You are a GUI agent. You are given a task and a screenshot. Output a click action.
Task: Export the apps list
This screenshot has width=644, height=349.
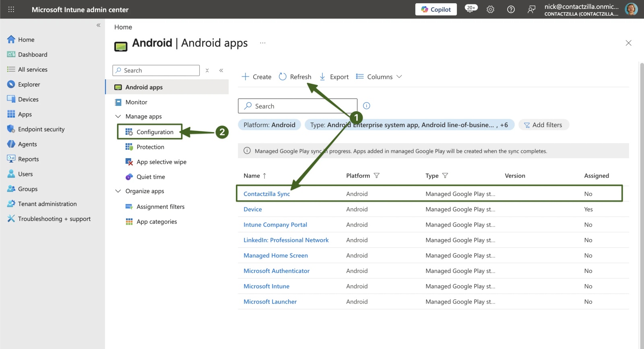(334, 76)
